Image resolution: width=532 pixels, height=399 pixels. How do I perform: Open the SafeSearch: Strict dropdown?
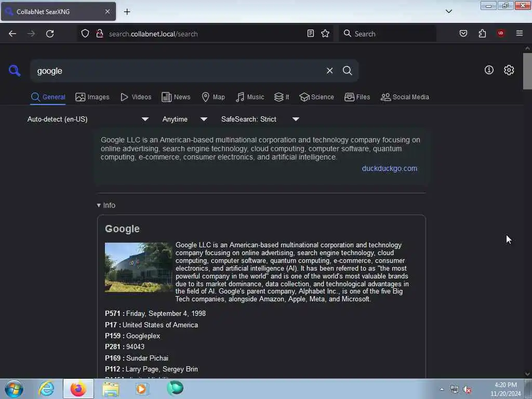(x=260, y=119)
